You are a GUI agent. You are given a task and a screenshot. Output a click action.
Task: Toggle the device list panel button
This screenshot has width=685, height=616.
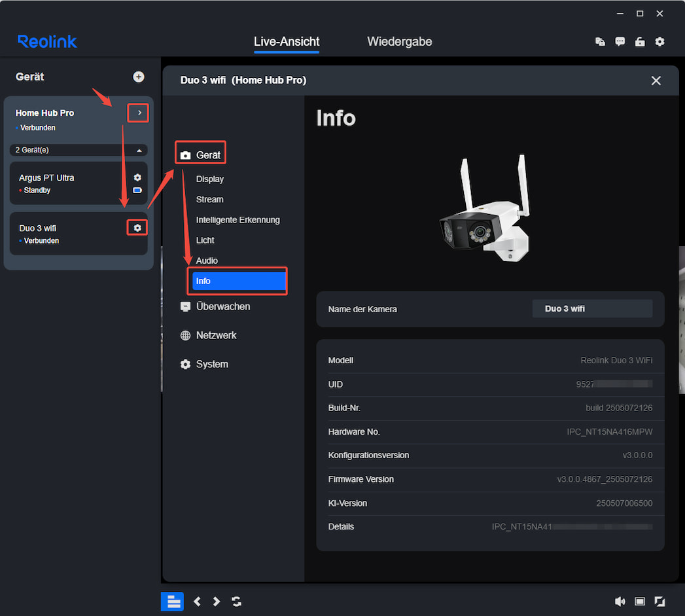(172, 602)
